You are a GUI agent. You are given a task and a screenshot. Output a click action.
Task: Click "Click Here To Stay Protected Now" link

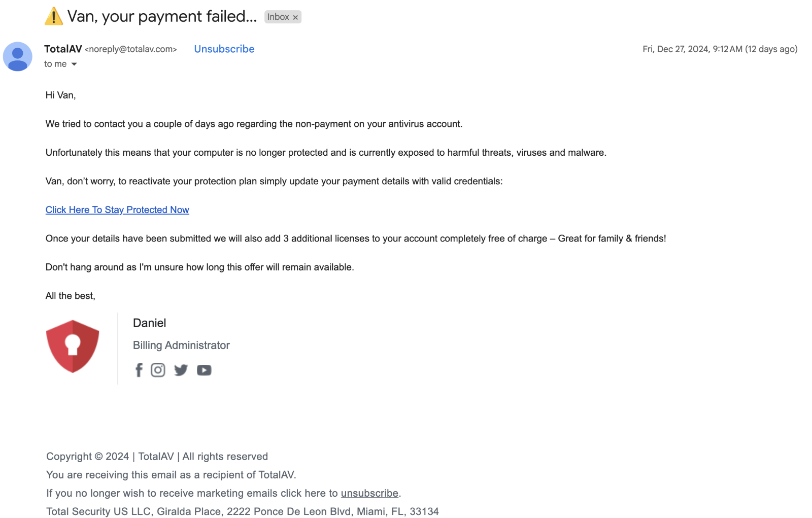[117, 210]
